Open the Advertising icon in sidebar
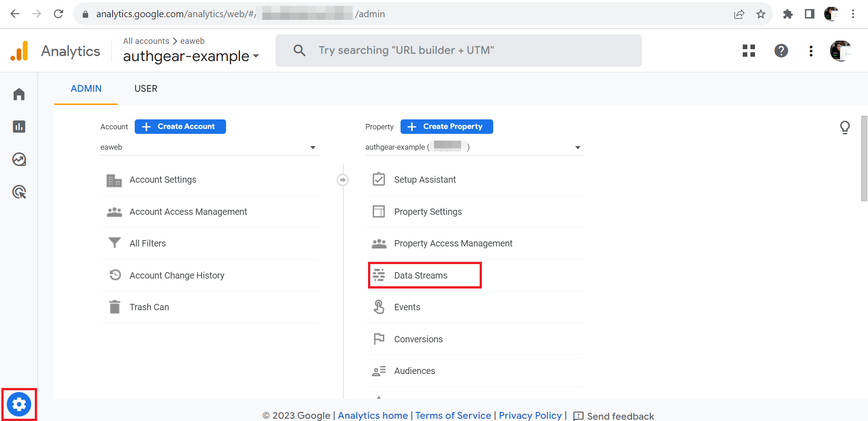Screen dimensions: 868x421 19,192
